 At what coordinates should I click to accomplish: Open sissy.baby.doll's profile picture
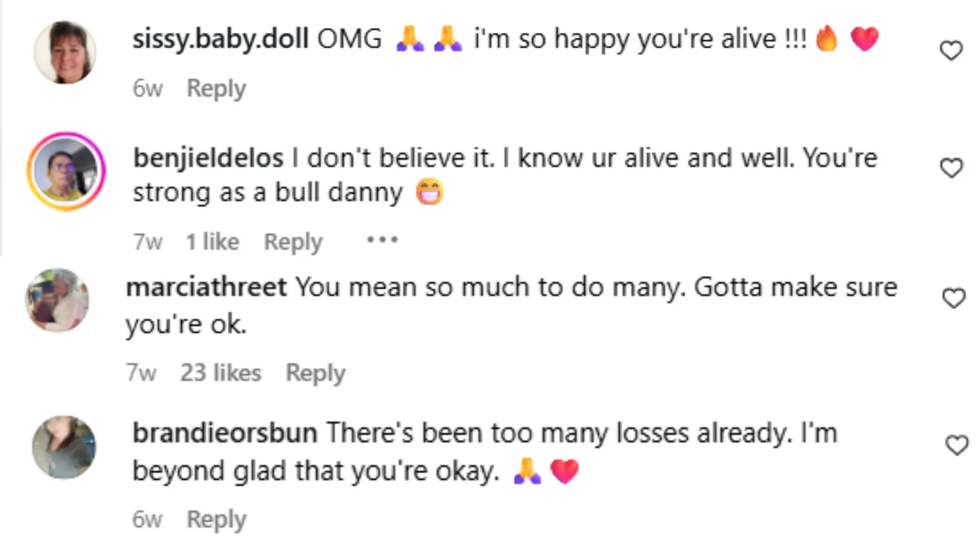tap(65, 53)
